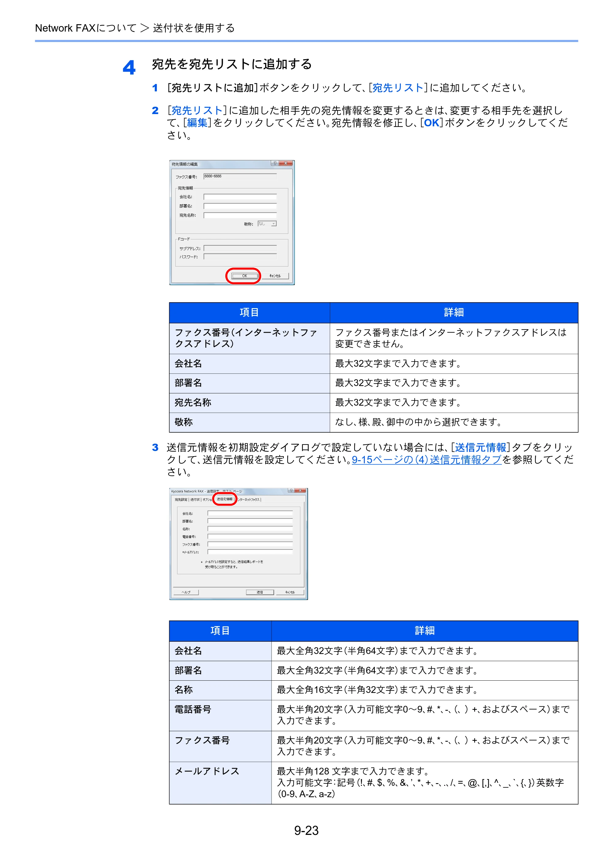Click the 宛先名称 input field
This screenshot has height=868, width=613.
[x=240, y=215]
